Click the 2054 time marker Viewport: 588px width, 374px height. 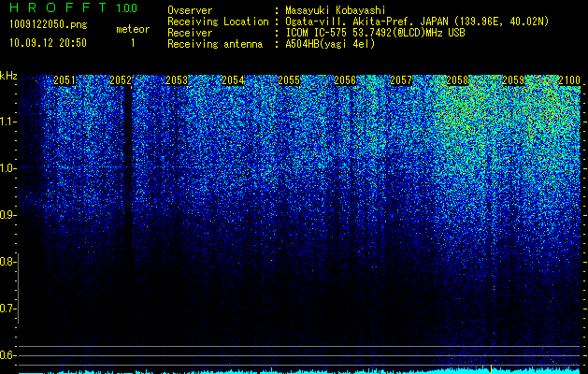tap(233, 80)
